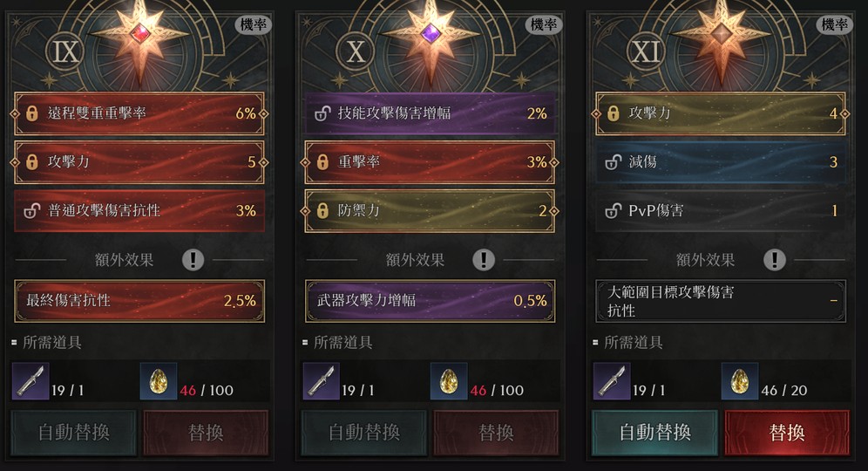Toggle the lock on 減傷 stat
868x471 pixels.
pyautogui.click(x=614, y=162)
